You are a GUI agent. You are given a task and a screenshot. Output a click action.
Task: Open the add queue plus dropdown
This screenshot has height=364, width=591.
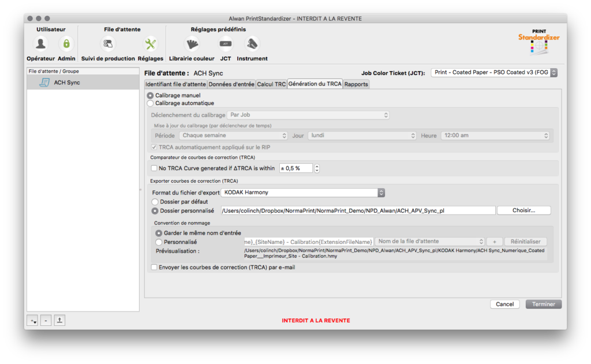(32, 320)
